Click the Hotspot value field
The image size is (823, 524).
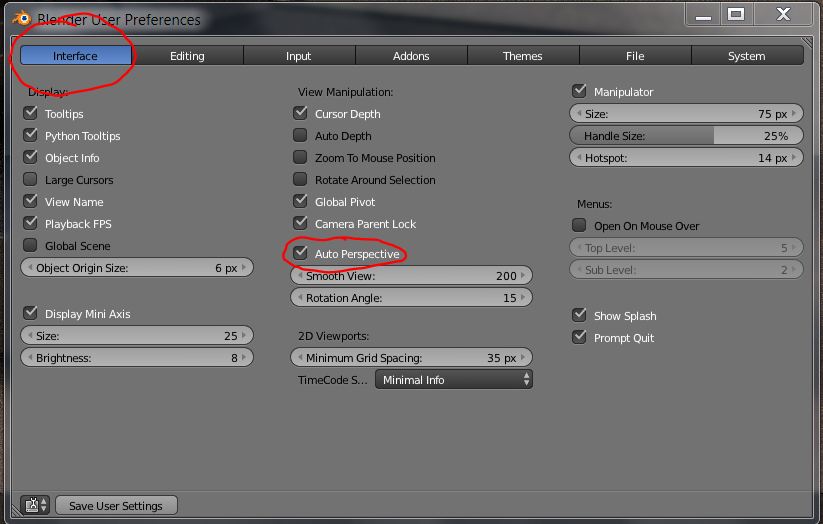[687, 158]
